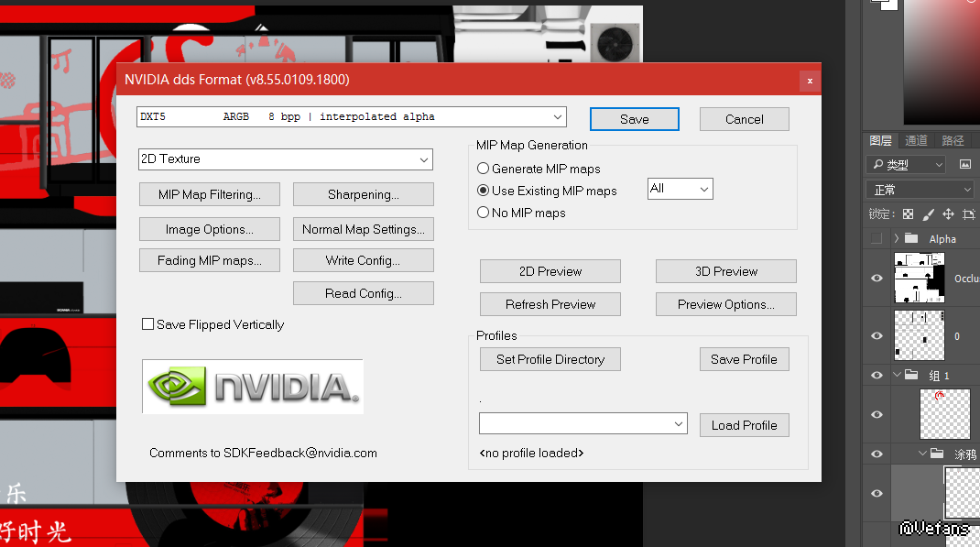Show the Alpha group visibility box
980x547 pixels.
(877, 238)
